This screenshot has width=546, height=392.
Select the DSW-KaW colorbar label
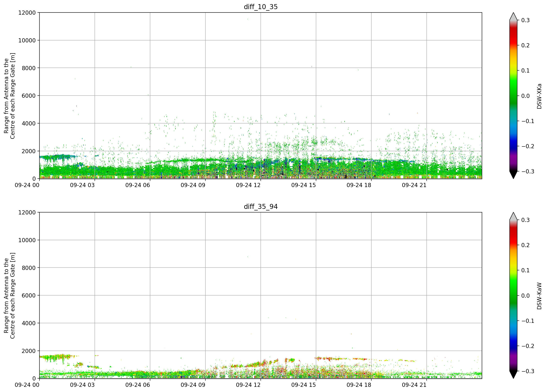click(539, 296)
